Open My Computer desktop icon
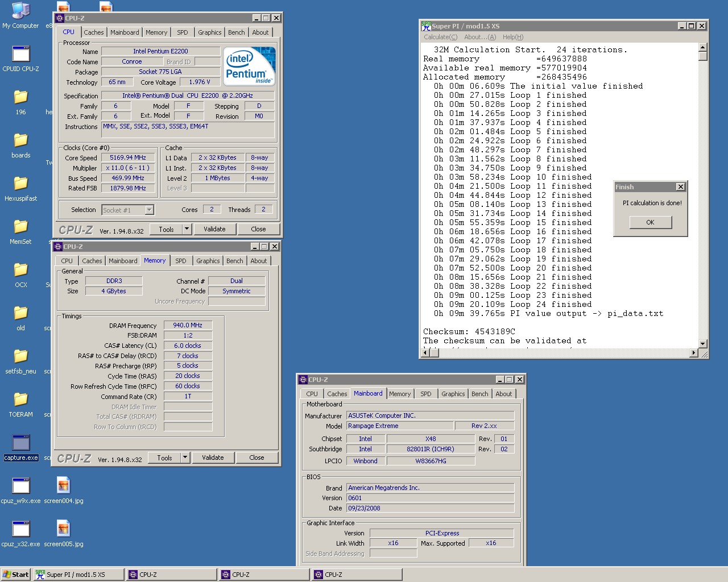This screenshot has height=582, width=728. point(20,15)
